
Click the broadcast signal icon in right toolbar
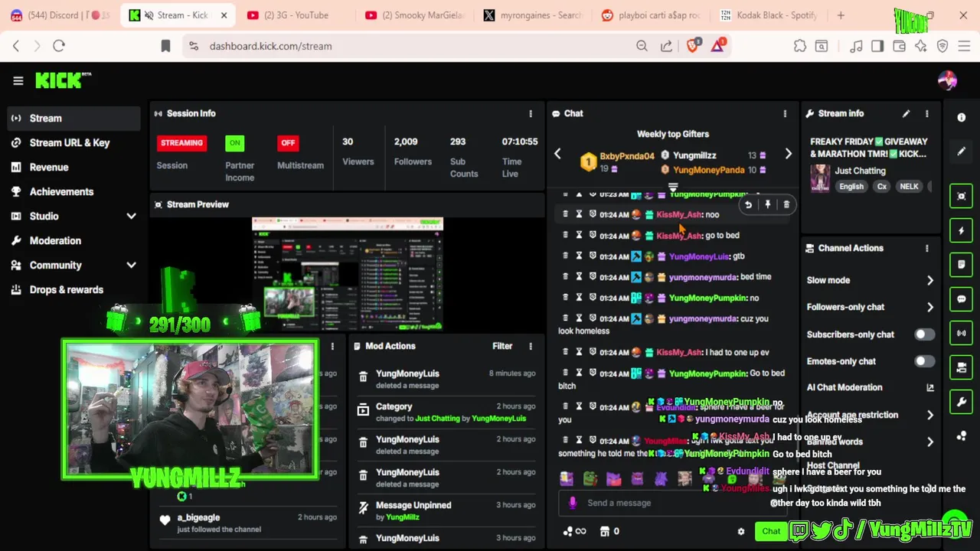962,334
